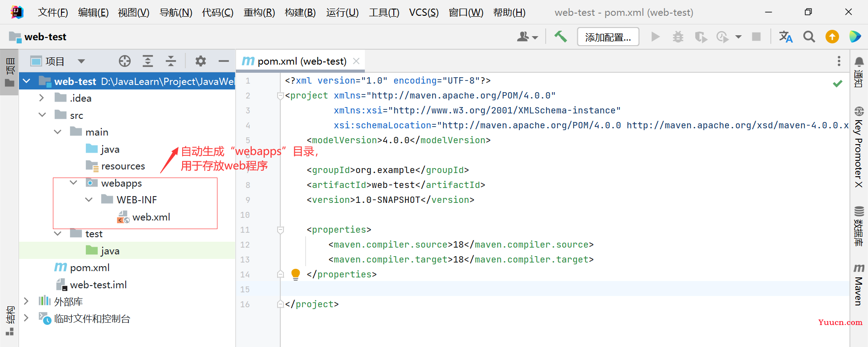Expand 临时文件和控制台 node
This screenshot has height=347, width=868.
tap(27, 318)
